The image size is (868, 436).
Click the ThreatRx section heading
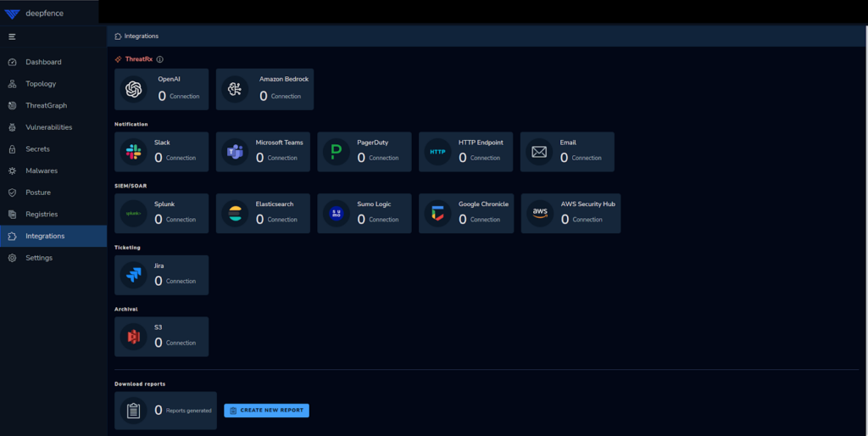(x=139, y=59)
